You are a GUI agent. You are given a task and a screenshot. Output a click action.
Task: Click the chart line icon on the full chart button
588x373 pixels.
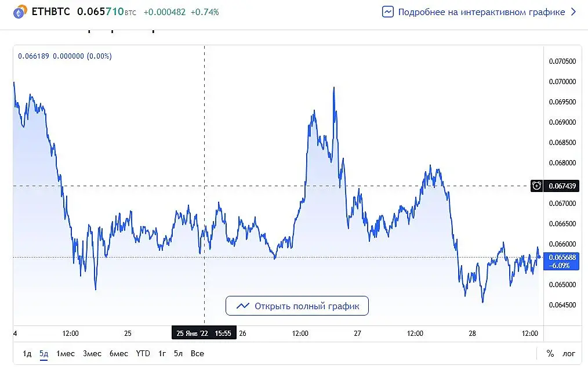[242, 306]
